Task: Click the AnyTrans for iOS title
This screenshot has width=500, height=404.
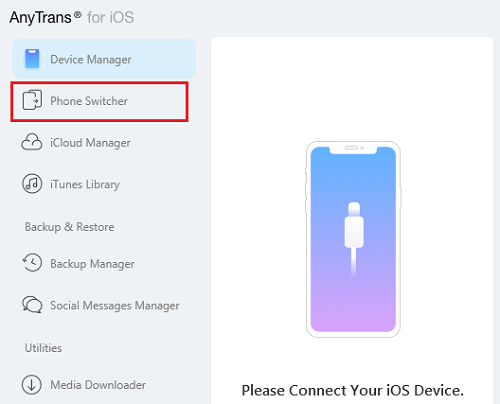Action: pyautogui.click(x=72, y=17)
